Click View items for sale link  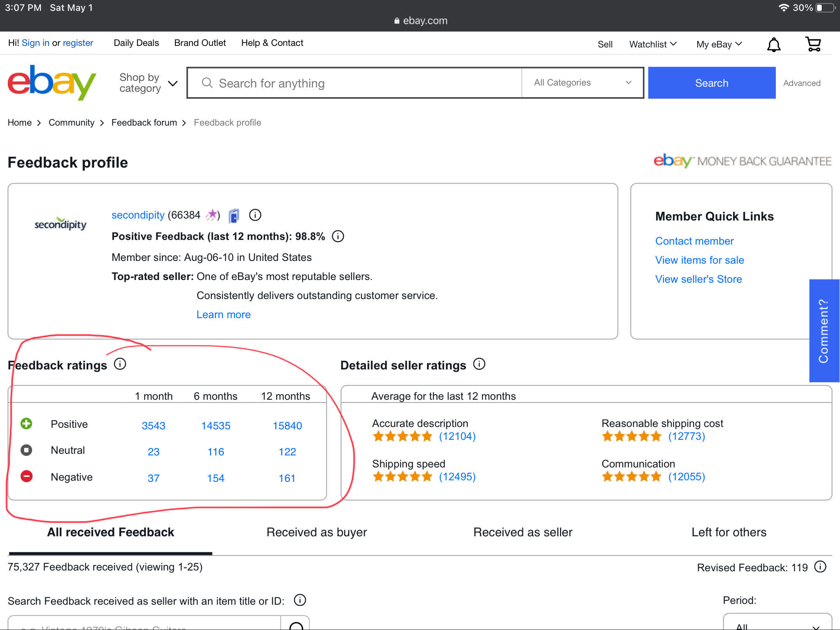(699, 260)
